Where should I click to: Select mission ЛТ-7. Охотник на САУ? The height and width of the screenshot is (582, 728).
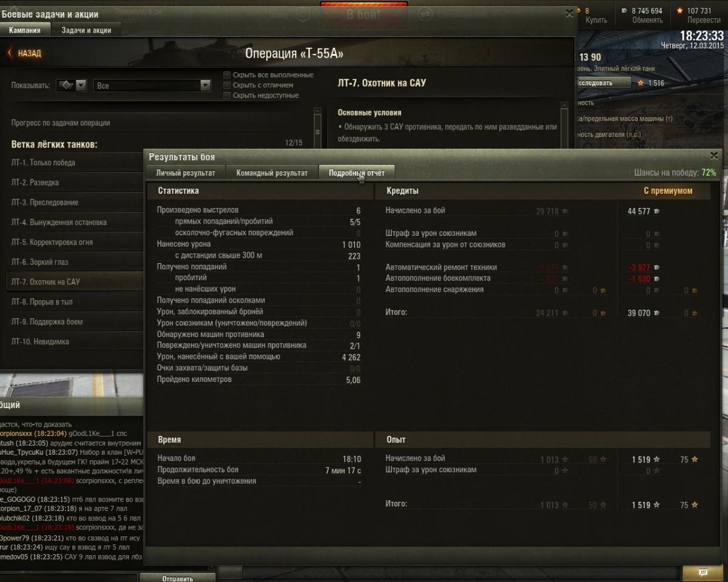coord(76,282)
